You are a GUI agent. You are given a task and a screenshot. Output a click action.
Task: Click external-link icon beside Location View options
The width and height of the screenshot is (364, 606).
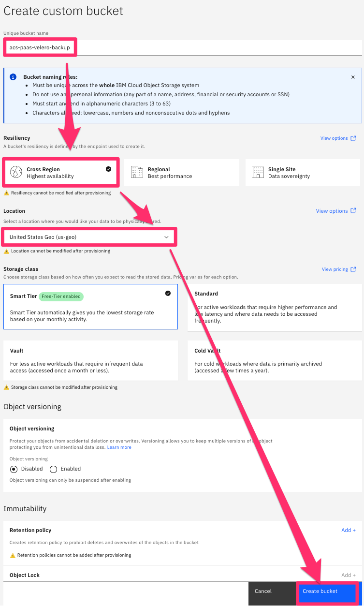[353, 211]
